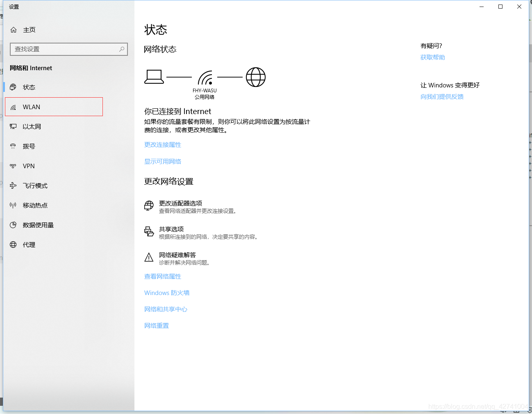Click the Internet globe icon in diagram
Viewport: 532px width, 414px height.
point(256,77)
